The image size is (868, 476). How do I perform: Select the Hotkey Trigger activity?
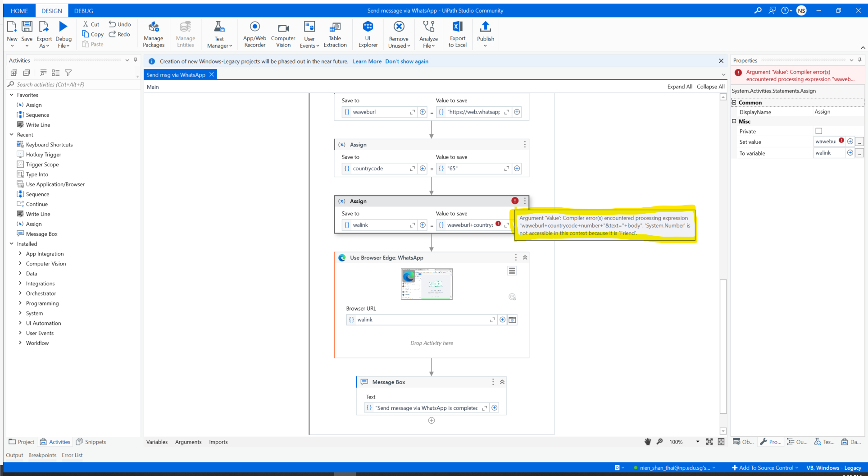coord(43,155)
